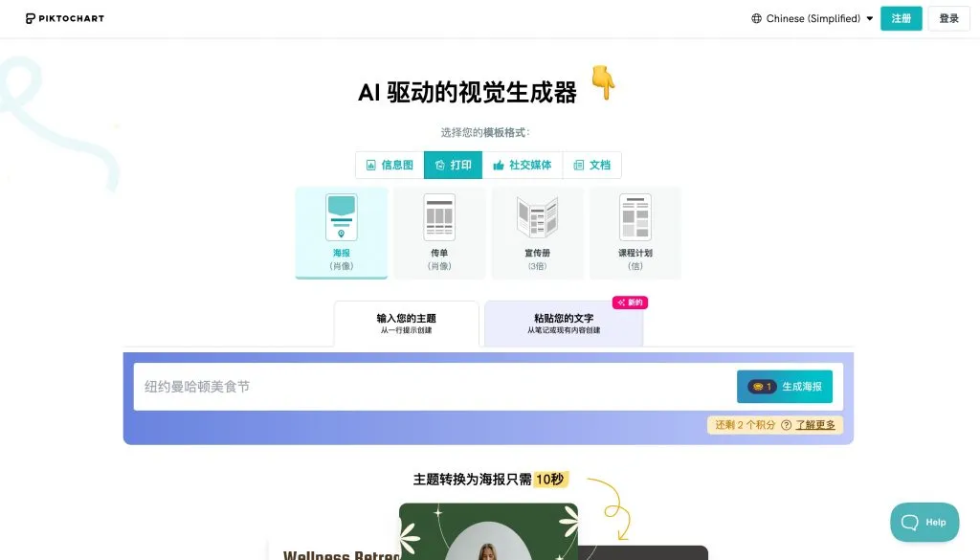Screen dimensions: 980x560
Task: Switch to the 社交媒体 social media format
Action: [x=522, y=165]
